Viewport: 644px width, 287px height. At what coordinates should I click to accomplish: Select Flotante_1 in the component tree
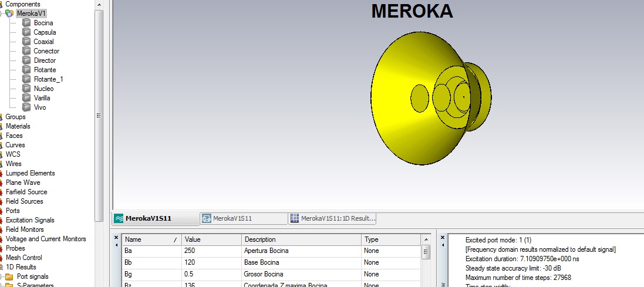tap(49, 79)
